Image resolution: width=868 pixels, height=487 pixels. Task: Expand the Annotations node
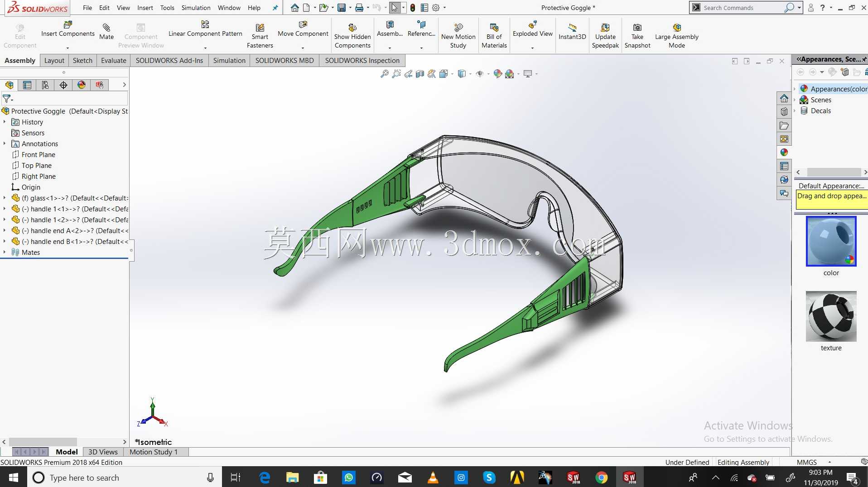tap(5, 143)
